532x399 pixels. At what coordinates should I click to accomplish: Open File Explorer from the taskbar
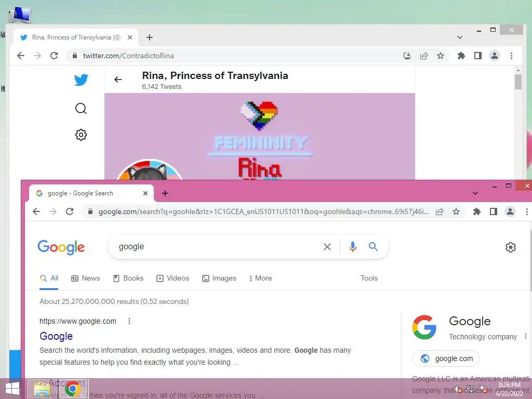point(42,389)
